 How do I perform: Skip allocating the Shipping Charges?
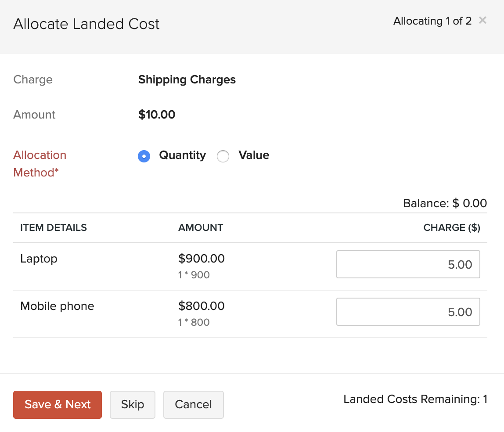click(x=132, y=404)
